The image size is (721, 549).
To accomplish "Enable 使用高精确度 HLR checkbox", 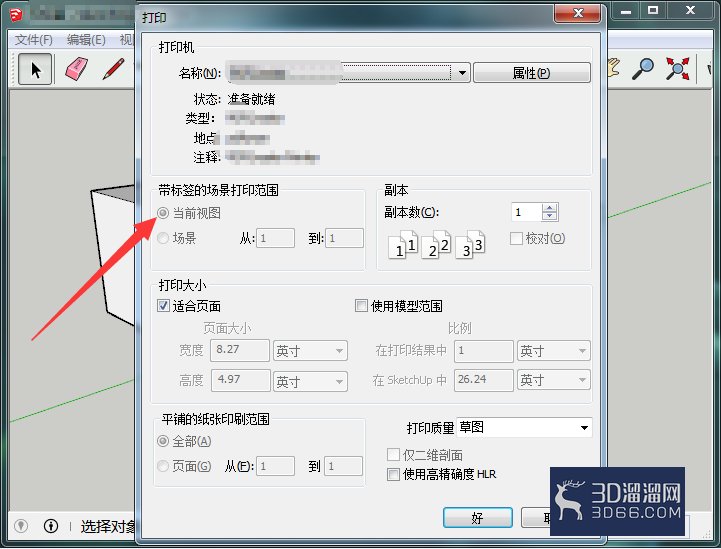I will point(393,474).
